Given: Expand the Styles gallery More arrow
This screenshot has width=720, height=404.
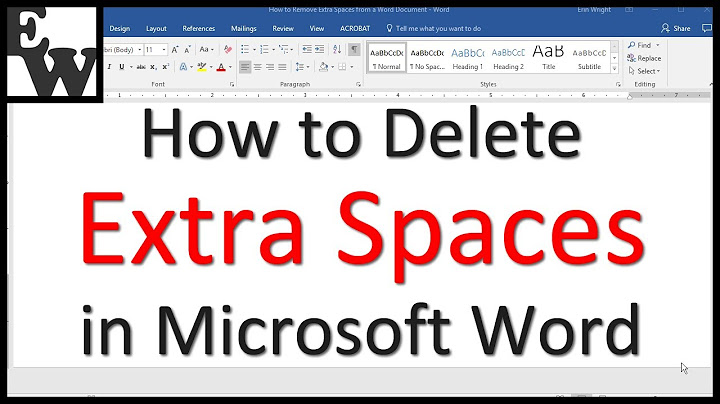Looking at the screenshot, I should pyautogui.click(x=614, y=68).
